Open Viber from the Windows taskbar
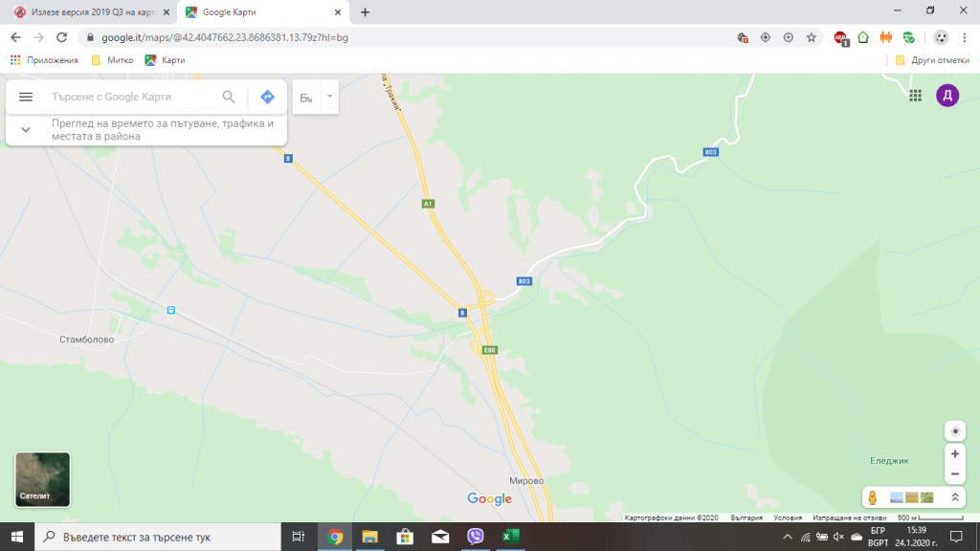This screenshot has width=980, height=551. [476, 536]
